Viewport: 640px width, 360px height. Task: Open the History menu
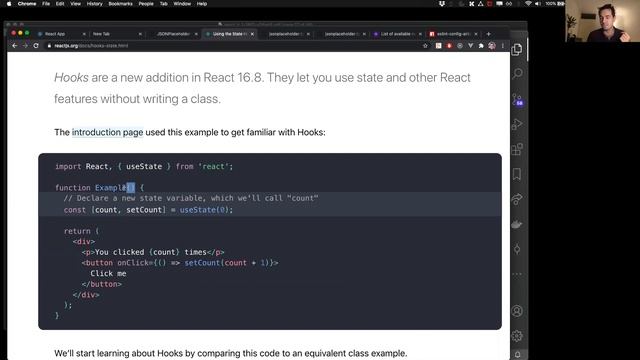tap(95, 4)
